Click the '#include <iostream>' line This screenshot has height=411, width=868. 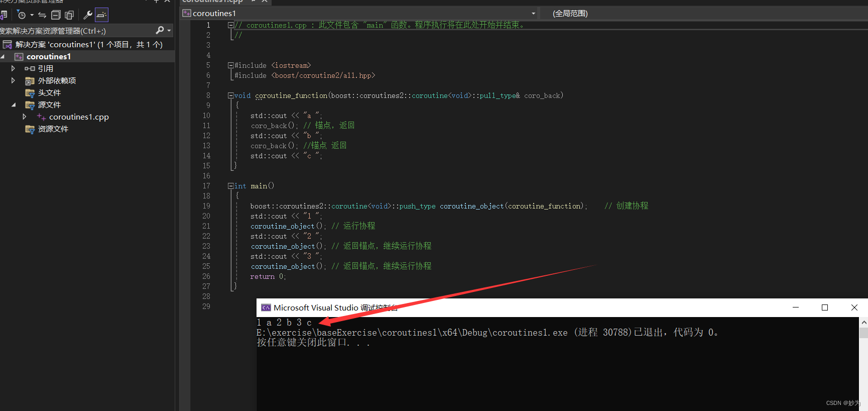[x=273, y=65]
